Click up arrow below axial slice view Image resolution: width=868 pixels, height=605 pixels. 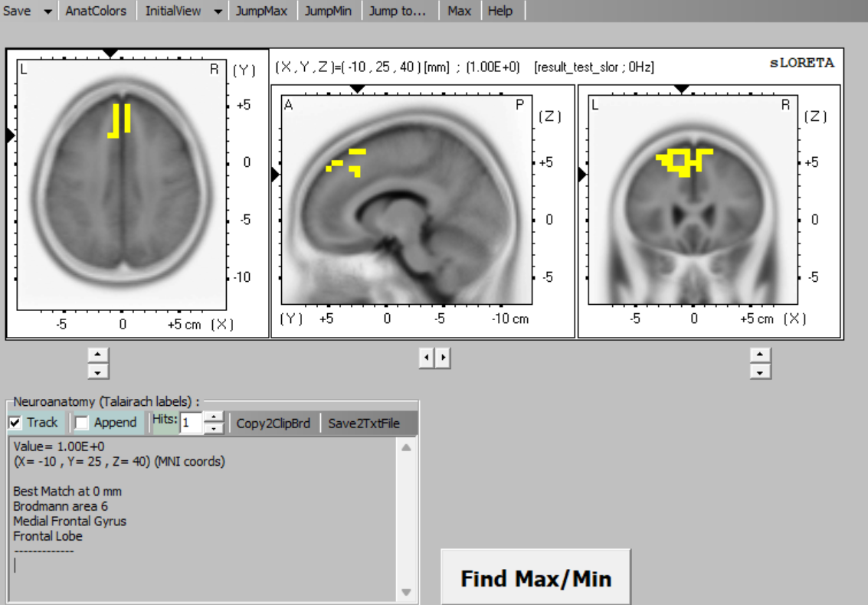98,355
